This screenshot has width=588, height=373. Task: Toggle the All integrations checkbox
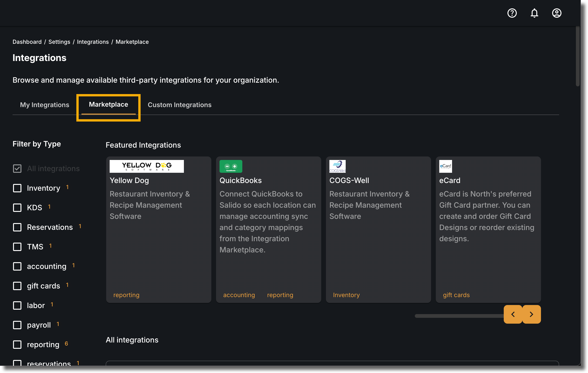click(17, 169)
